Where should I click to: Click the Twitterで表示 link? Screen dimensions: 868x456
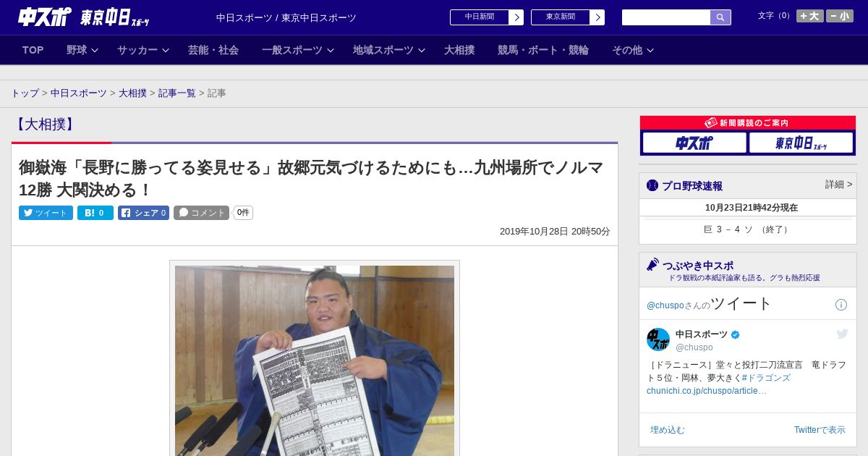[x=820, y=430]
